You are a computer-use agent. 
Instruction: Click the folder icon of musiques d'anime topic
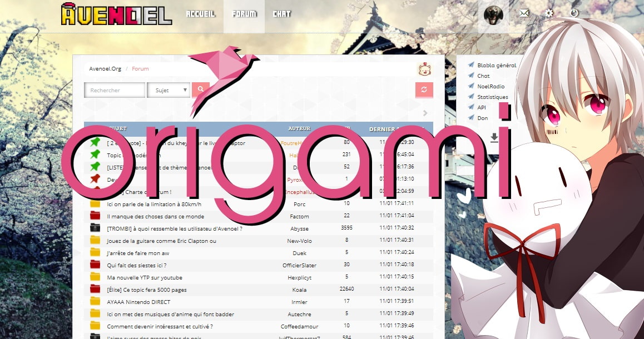[95, 313]
